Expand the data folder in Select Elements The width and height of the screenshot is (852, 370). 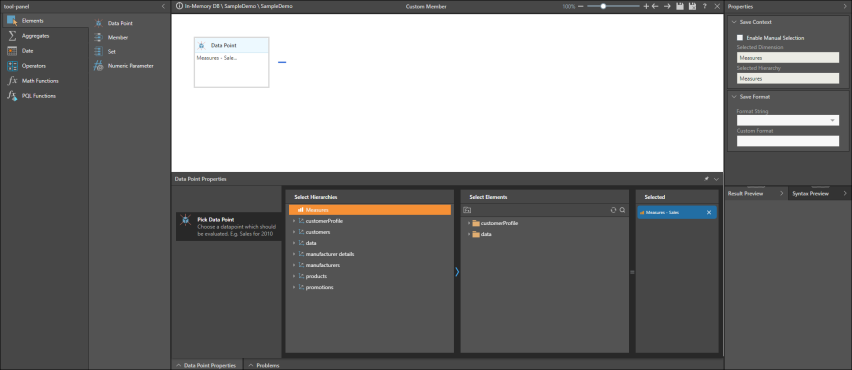click(x=468, y=234)
